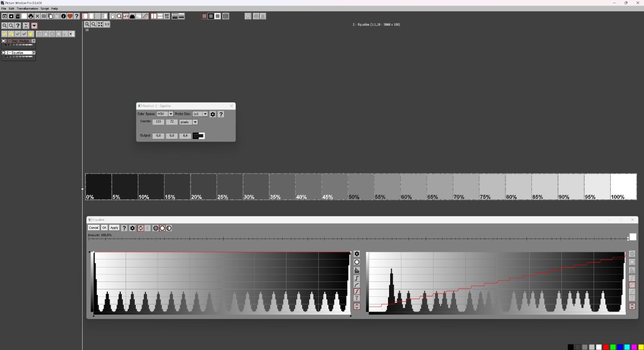Image resolution: width=644 pixels, height=350 pixels.
Task: Open the gear settings icon in Equalize dialog
Action: 133,228
